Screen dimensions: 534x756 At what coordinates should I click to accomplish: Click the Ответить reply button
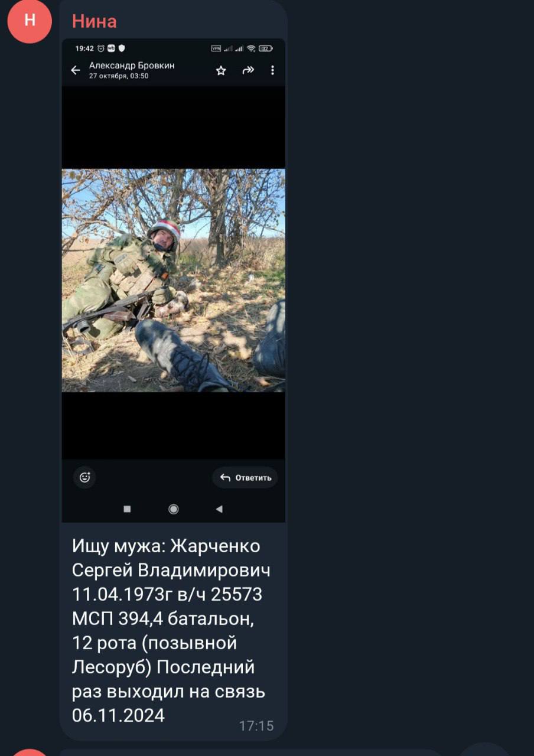pyautogui.click(x=245, y=477)
